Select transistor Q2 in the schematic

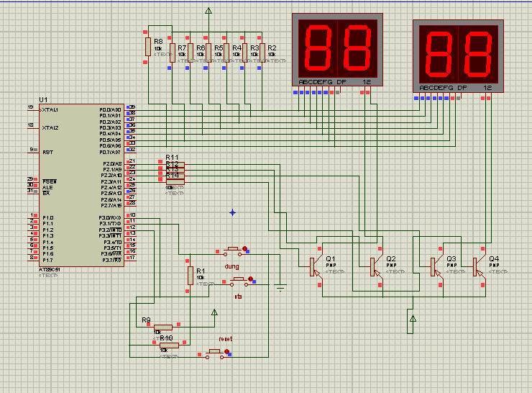pyautogui.click(x=375, y=266)
